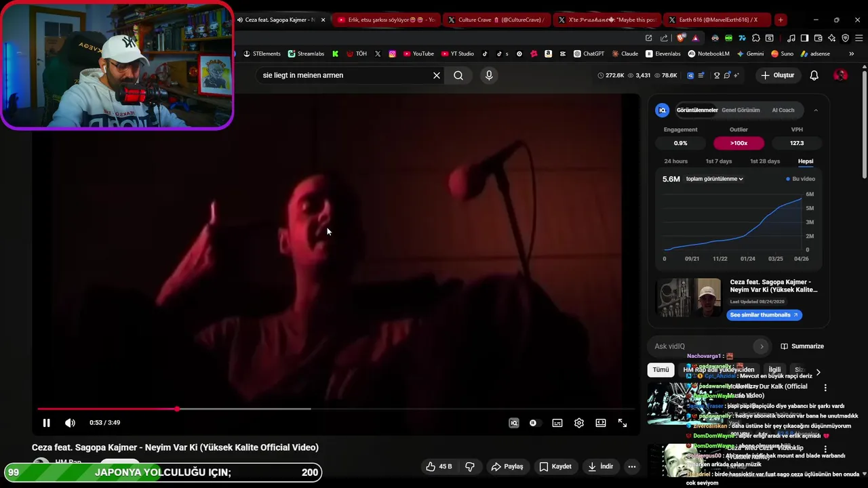Collapse the vidIQ panel
This screenshot has height=488, width=868.
(x=816, y=110)
